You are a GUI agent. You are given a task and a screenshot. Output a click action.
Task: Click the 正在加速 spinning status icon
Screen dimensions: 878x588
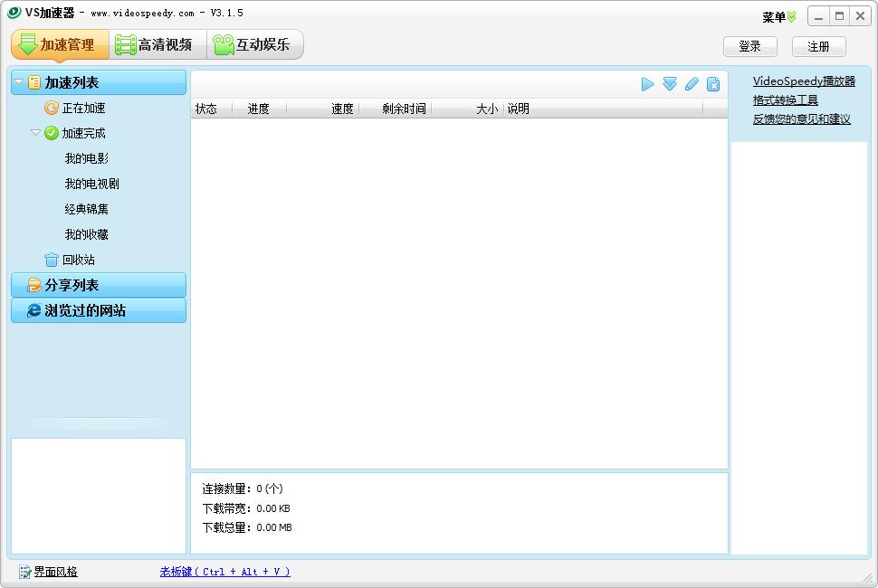pyautogui.click(x=52, y=108)
